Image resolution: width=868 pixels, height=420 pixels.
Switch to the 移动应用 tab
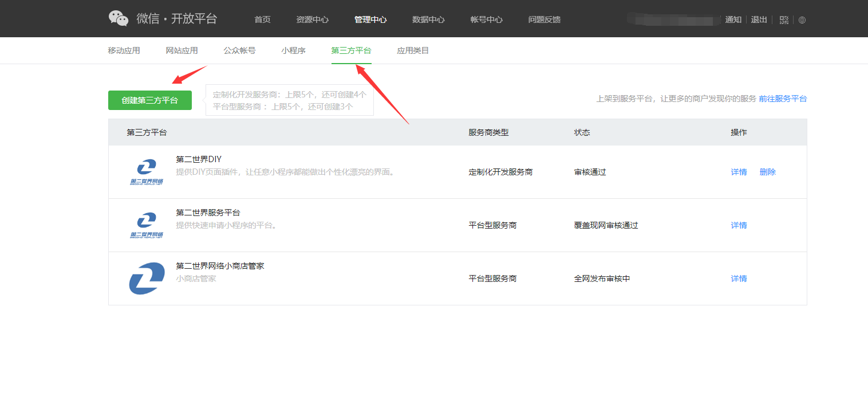click(x=124, y=50)
